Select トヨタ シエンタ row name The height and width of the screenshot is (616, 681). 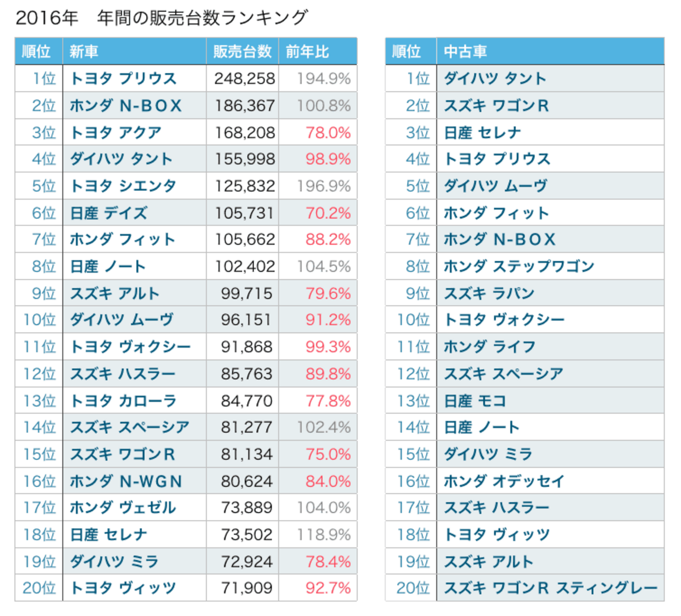tap(123, 186)
